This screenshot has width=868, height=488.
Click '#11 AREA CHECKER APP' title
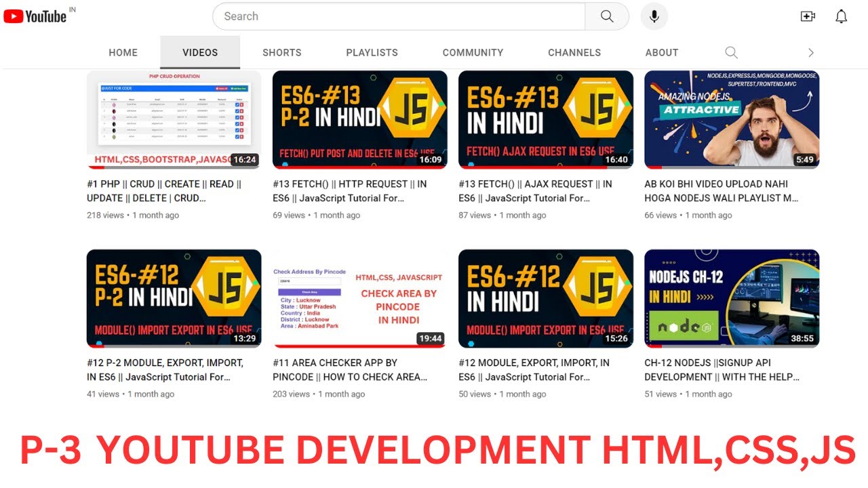[350, 369]
